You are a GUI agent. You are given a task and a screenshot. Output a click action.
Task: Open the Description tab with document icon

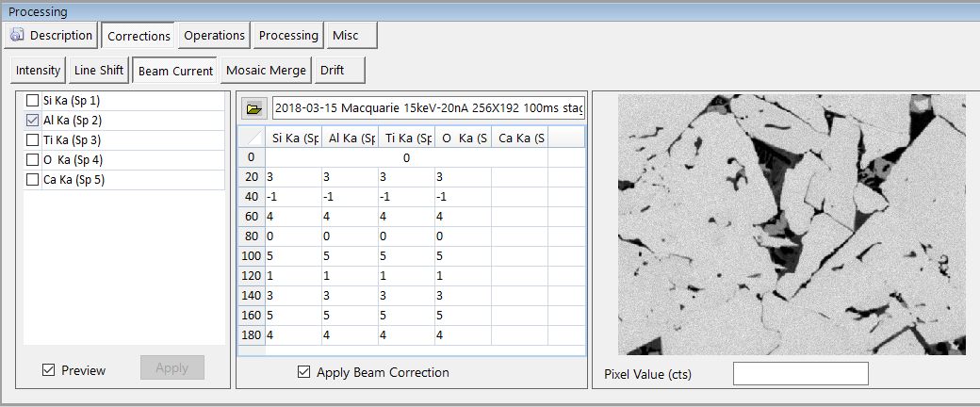pos(53,36)
